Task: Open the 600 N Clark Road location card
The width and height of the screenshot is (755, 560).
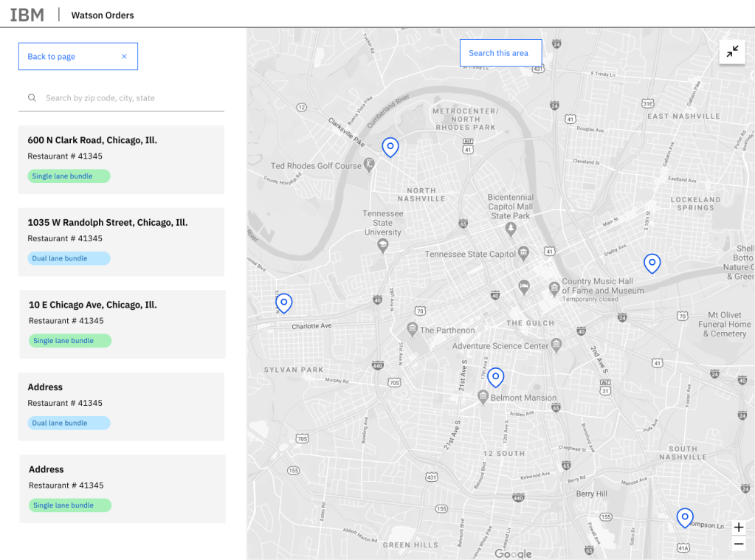Action: (x=121, y=159)
